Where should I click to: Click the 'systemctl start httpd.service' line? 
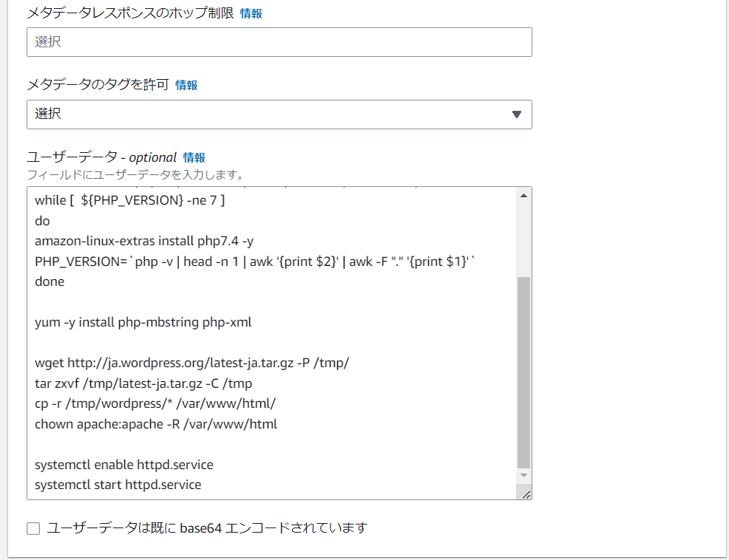(x=118, y=485)
